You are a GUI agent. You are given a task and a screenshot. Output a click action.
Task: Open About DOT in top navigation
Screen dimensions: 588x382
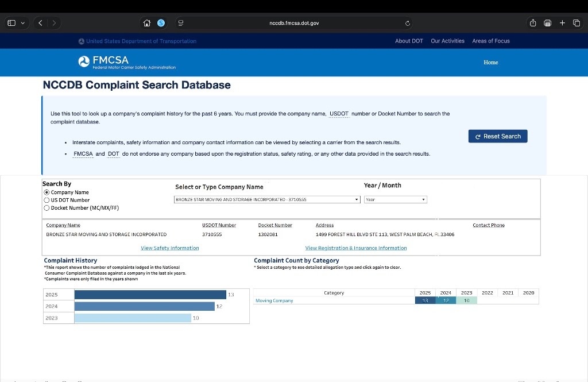409,41
